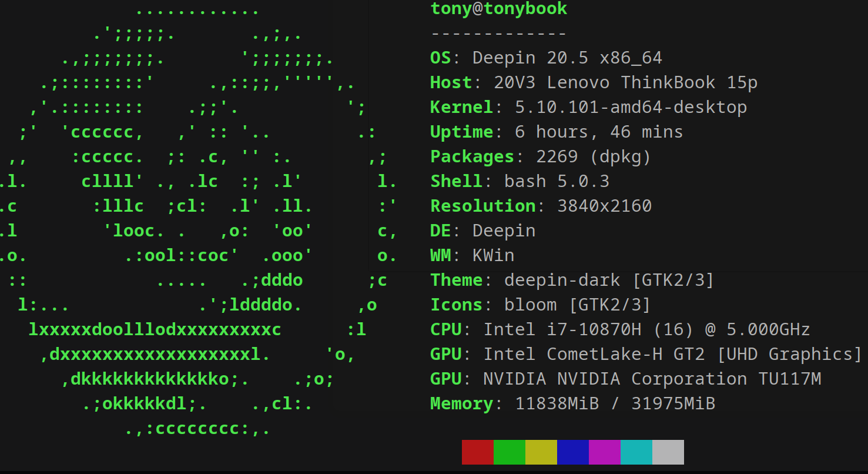Click the green color block
868x474 pixels.
pyautogui.click(x=509, y=452)
